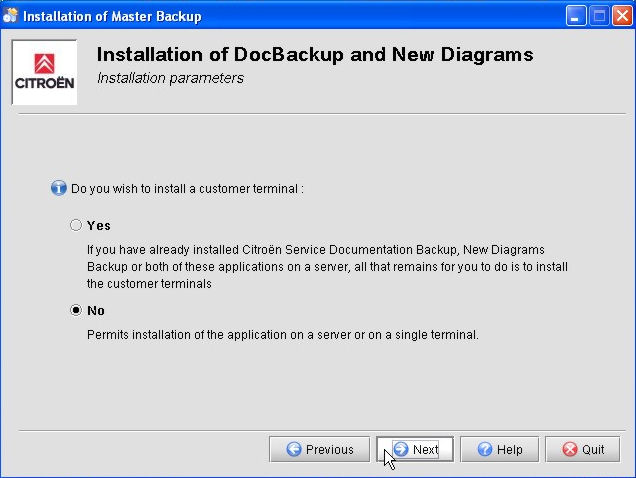
Task: Select the Yes radio button
Action: tap(76, 225)
